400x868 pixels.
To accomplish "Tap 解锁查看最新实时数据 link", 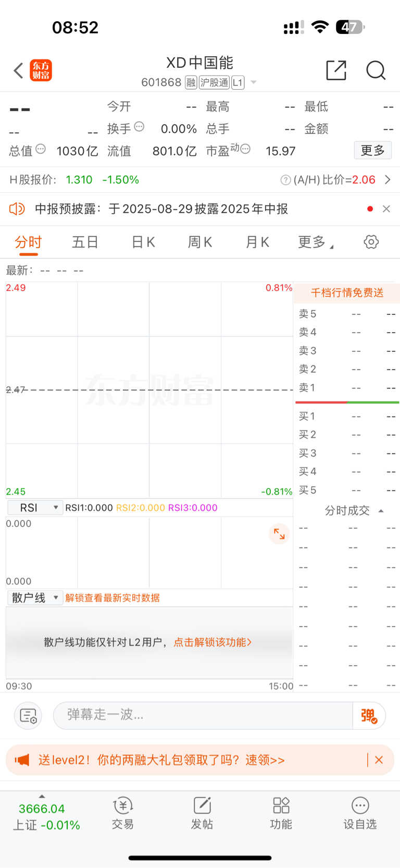I will point(113,598).
